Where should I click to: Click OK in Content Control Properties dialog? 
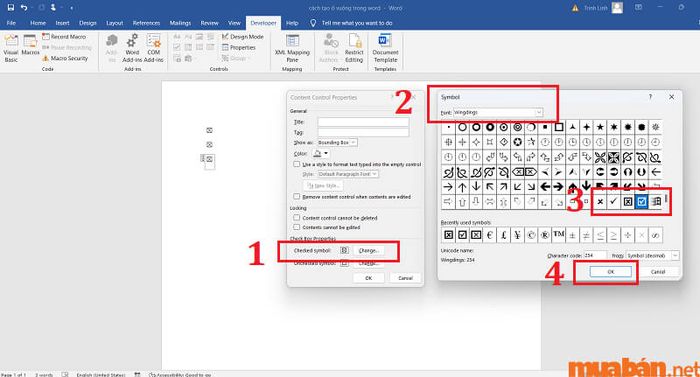(368, 278)
